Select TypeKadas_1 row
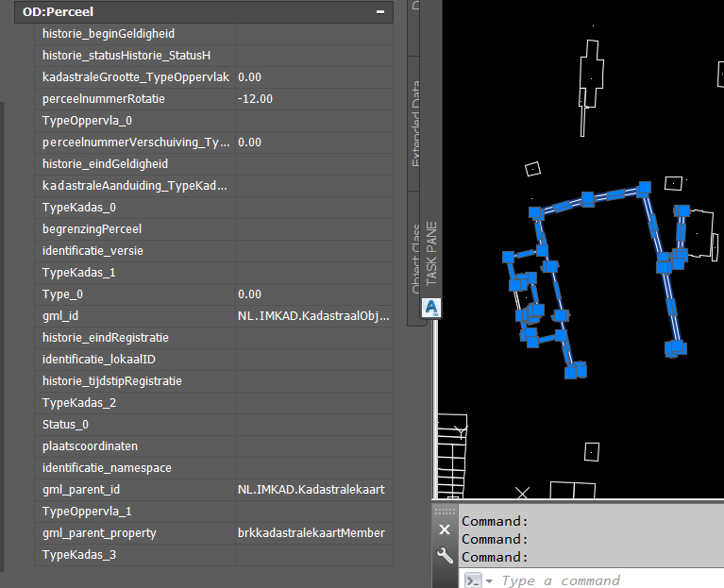724x588 pixels. click(x=213, y=273)
